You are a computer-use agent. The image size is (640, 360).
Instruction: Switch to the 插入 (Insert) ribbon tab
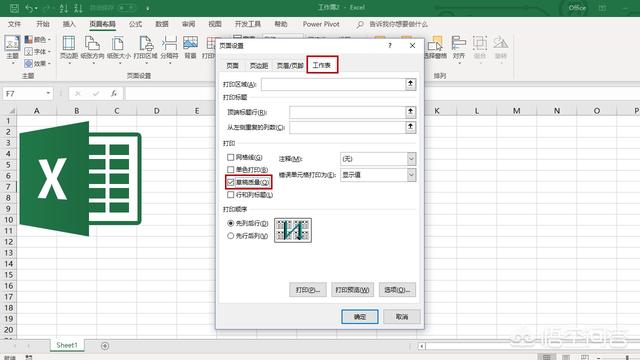(69, 24)
